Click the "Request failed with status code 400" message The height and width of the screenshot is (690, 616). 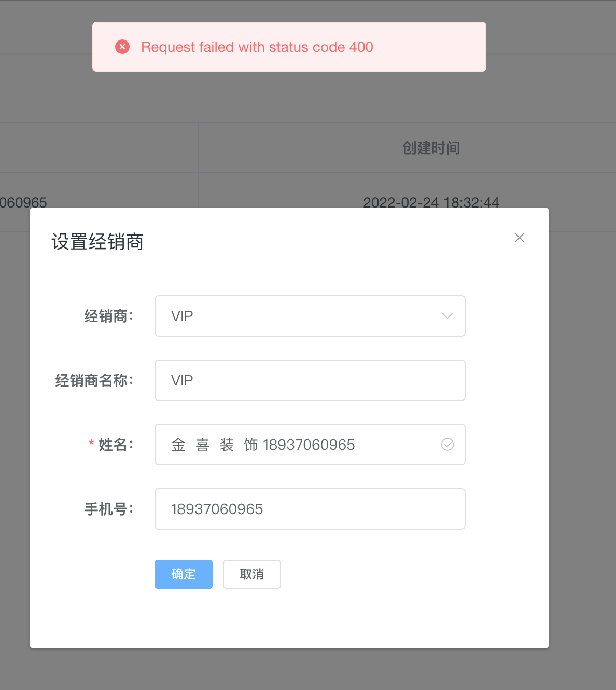coord(257,47)
